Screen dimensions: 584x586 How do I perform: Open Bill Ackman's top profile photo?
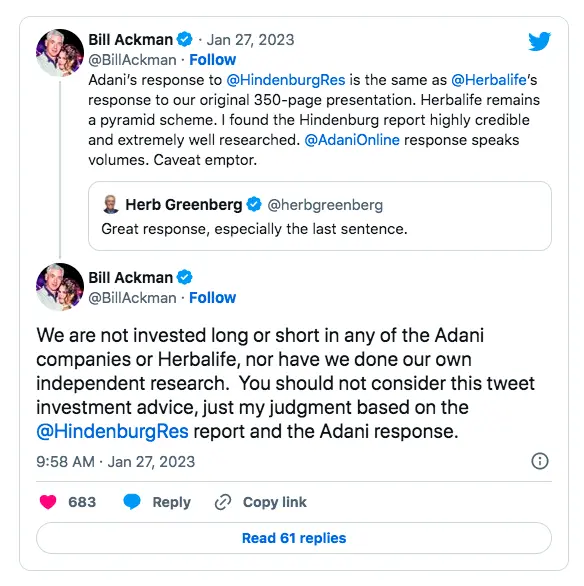[x=60, y=53]
